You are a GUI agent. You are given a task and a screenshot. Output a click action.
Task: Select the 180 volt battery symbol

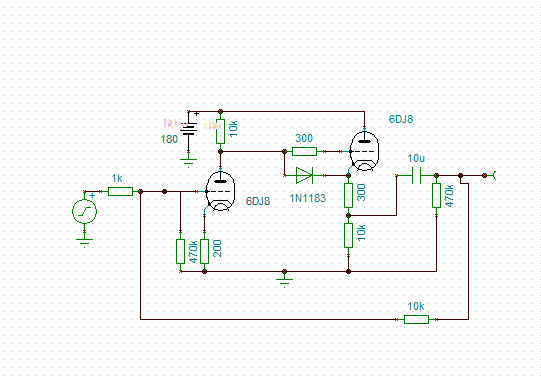click(188, 129)
